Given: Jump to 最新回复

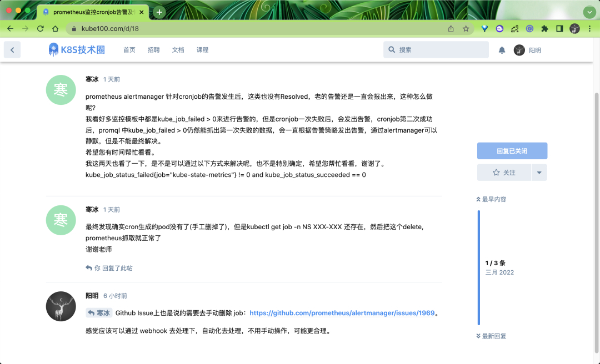Looking at the screenshot, I should click(x=491, y=336).
